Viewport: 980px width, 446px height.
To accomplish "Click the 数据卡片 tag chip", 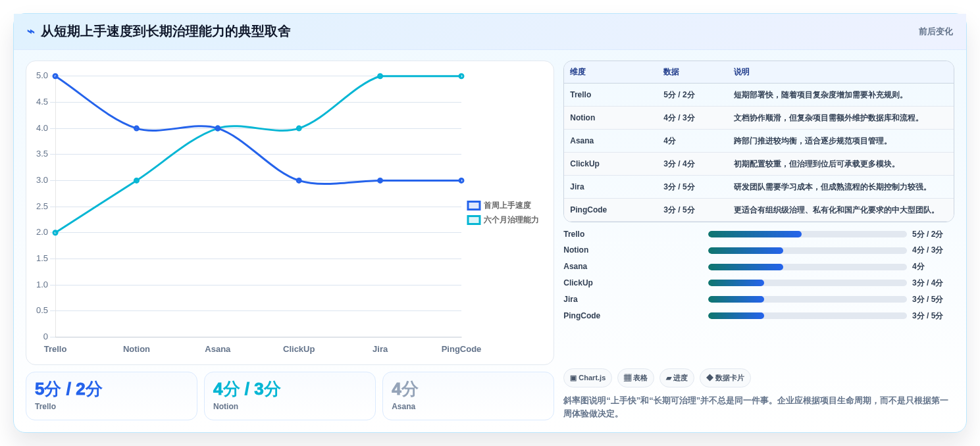I will [725, 378].
